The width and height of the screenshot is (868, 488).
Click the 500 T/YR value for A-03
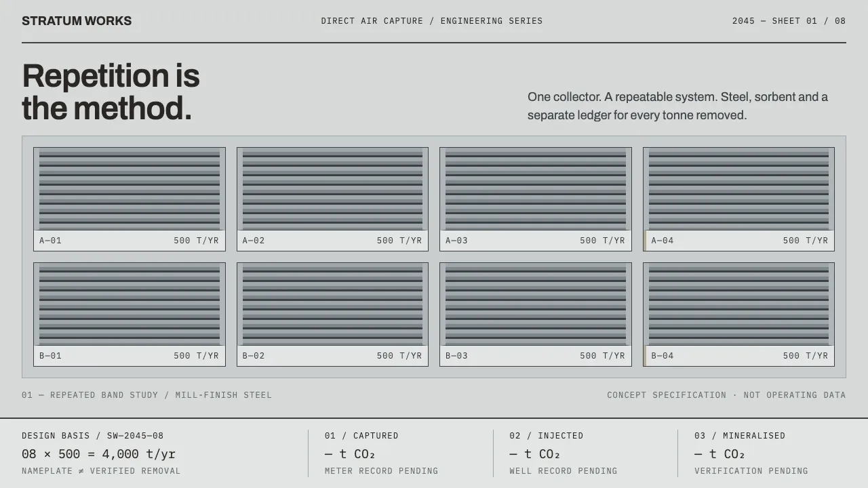coord(603,241)
